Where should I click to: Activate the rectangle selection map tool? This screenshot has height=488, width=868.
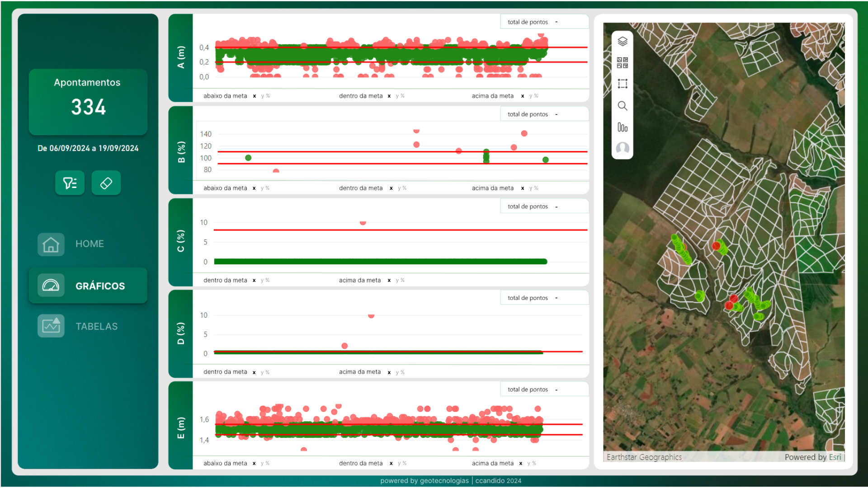pos(623,84)
